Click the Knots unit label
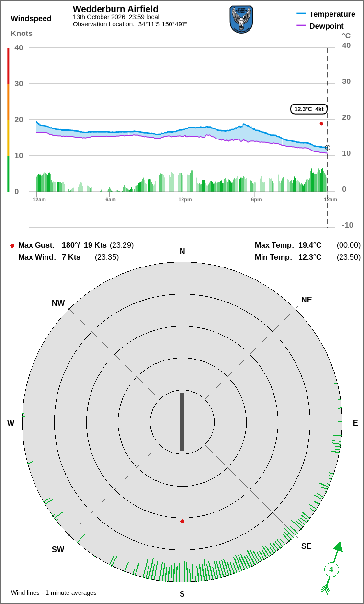 tap(22, 33)
